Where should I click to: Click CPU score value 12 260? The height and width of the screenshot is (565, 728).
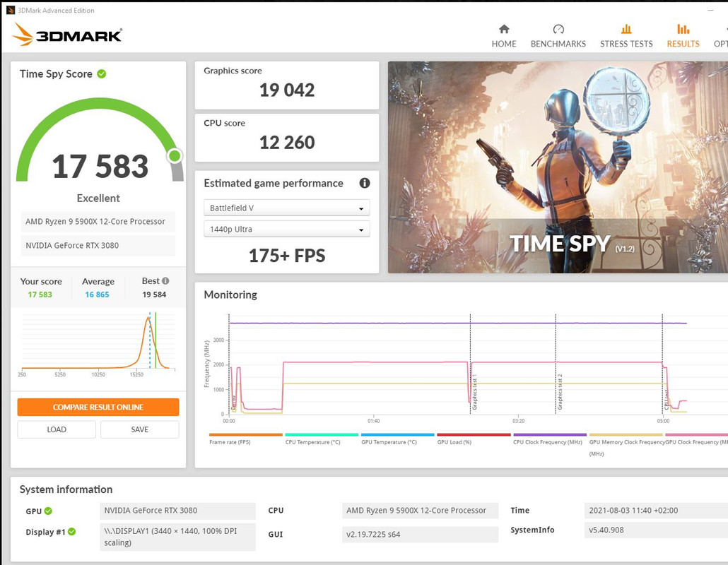coord(287,143)
